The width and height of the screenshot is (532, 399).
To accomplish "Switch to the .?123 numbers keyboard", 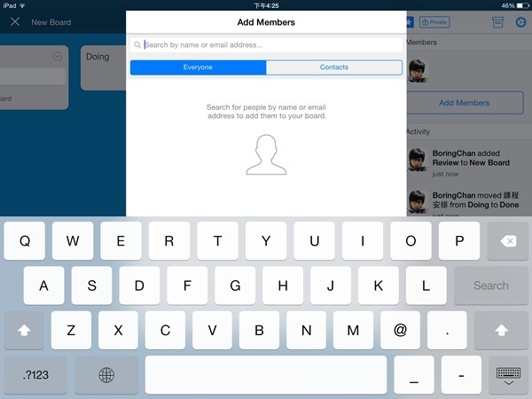I will pos(35,375).
